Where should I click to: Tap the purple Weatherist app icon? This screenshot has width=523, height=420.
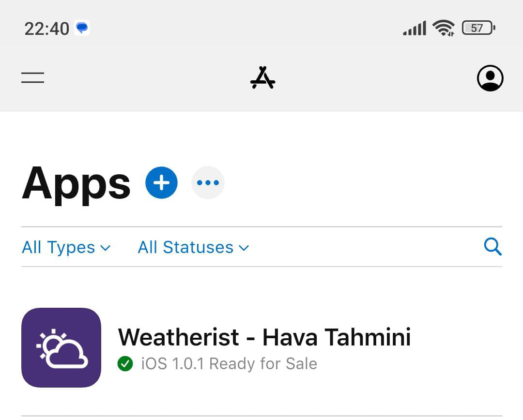pyautogui.click(x=61, y=348)
